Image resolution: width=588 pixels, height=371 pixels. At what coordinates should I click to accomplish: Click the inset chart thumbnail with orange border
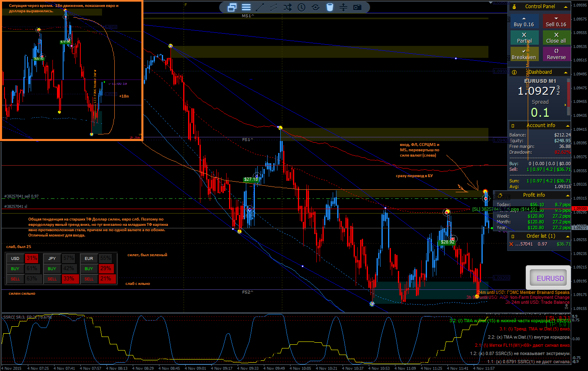[x=72, y=71]
